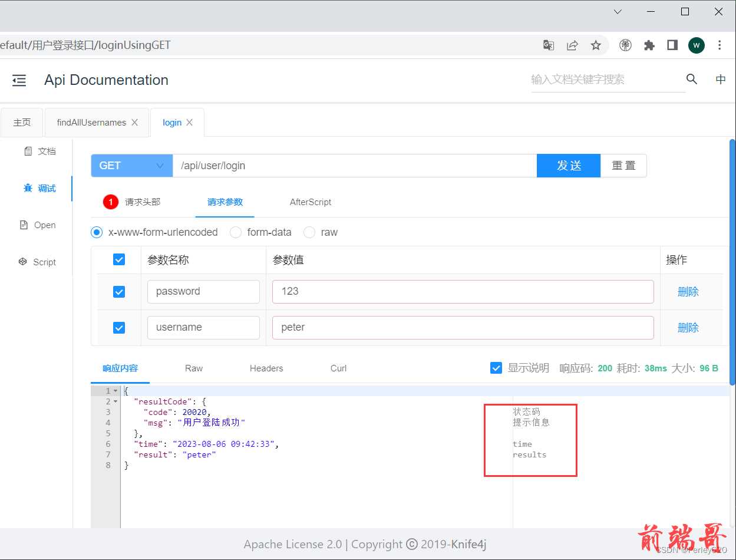Focus the 输入文档关键字搜索 search box
736x560 pixels.
608,80
